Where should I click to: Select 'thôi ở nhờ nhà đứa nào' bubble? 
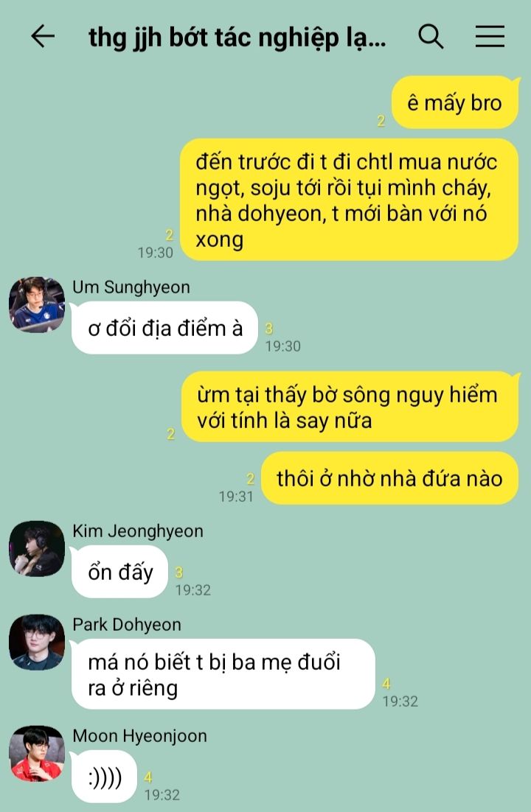pos(389,478)
